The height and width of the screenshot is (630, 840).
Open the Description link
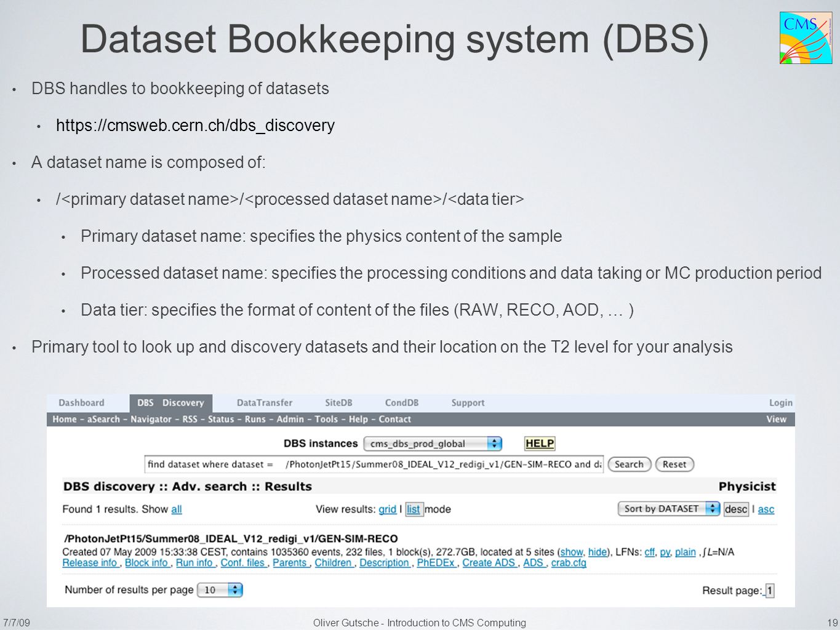384,563
